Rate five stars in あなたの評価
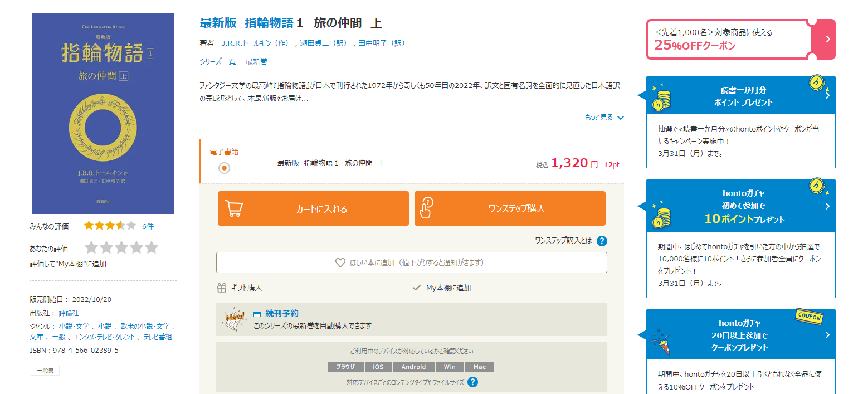 pyautogui.click(x=152, y=247)
